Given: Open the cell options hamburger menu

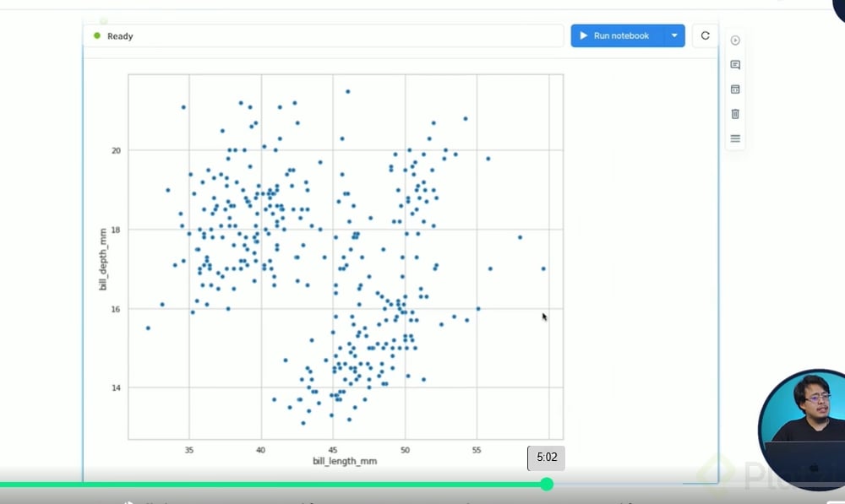Looking at the screenshot, I should pyautogui.click(x=735, y=138).
